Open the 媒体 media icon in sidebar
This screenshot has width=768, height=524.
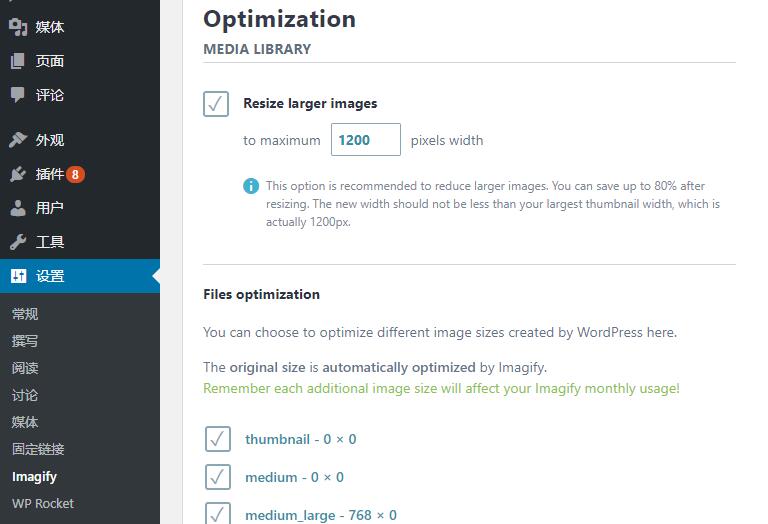pos(18,27)
